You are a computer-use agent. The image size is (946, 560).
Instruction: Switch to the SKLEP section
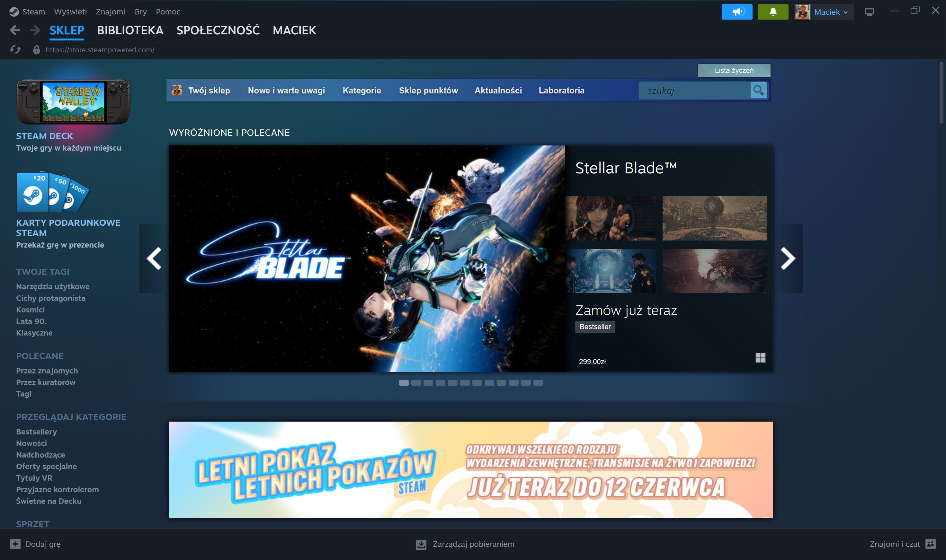tap(67, 30)
